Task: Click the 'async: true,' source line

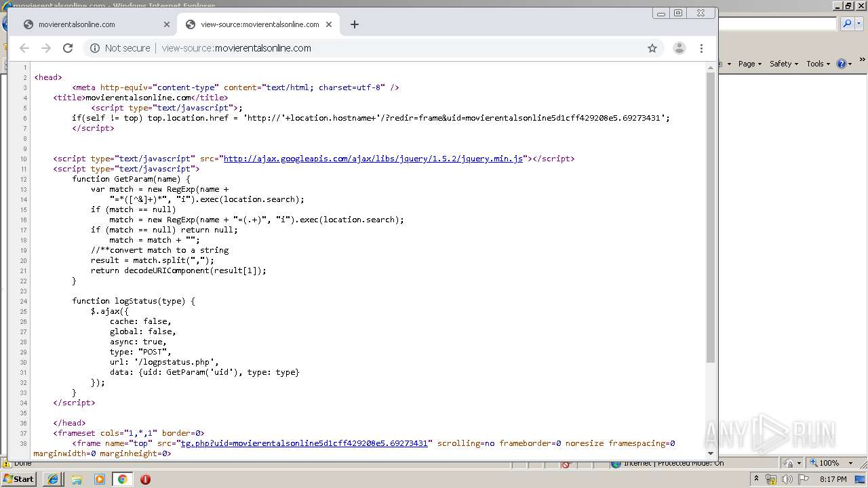Action: (138, 342)
